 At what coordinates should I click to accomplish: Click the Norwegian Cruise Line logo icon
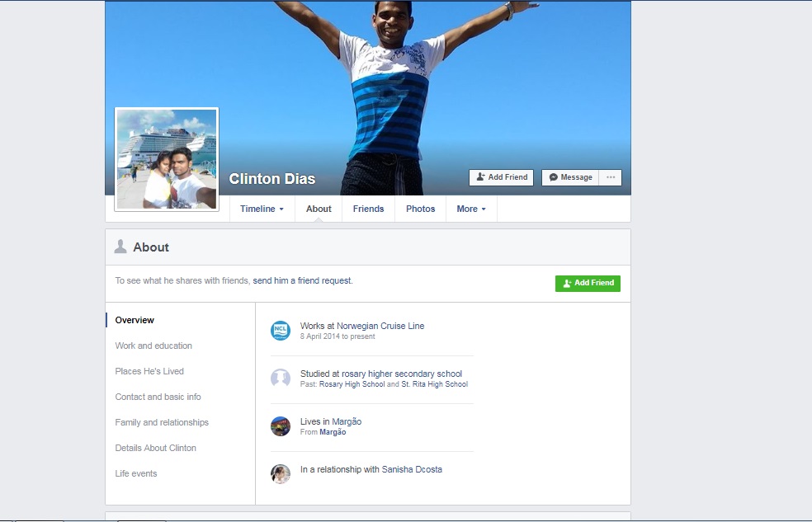[281, 331]
